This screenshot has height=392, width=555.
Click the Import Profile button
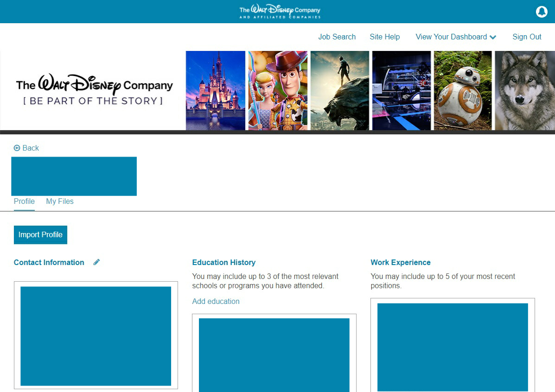(40, 234)
